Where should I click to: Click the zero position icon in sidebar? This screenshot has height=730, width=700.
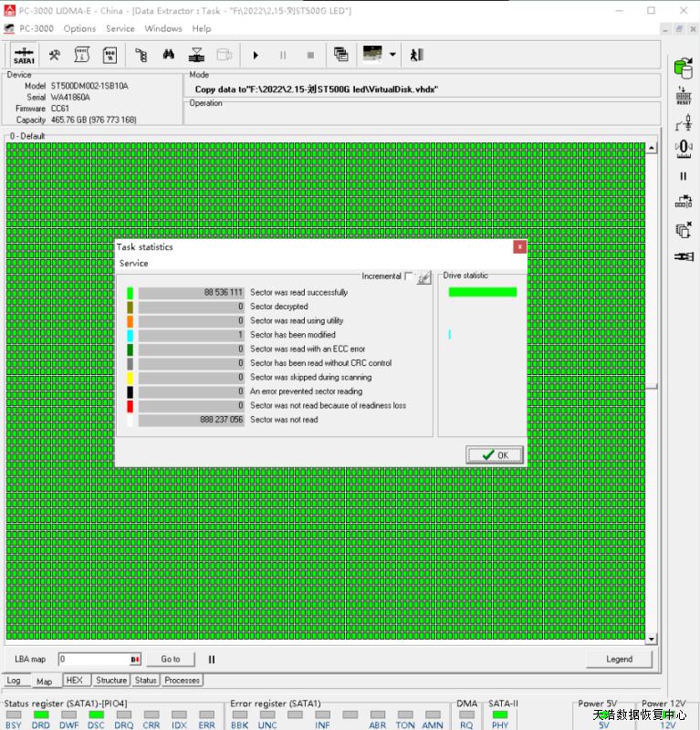pyautogui.click(x=683, y=148)
